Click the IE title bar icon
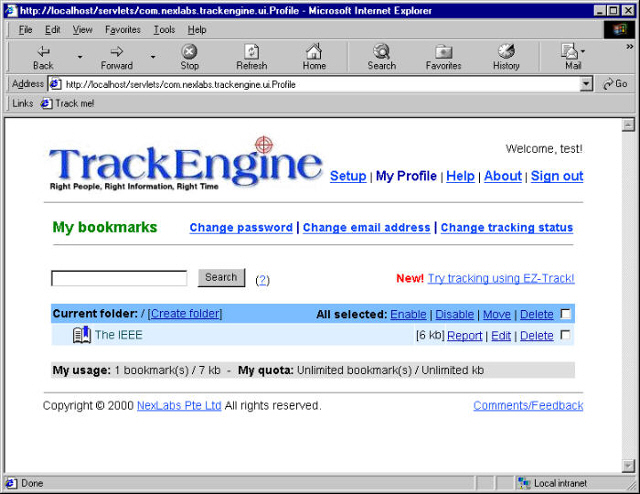The width and height of the screenshot is (640, 494). 11,10
